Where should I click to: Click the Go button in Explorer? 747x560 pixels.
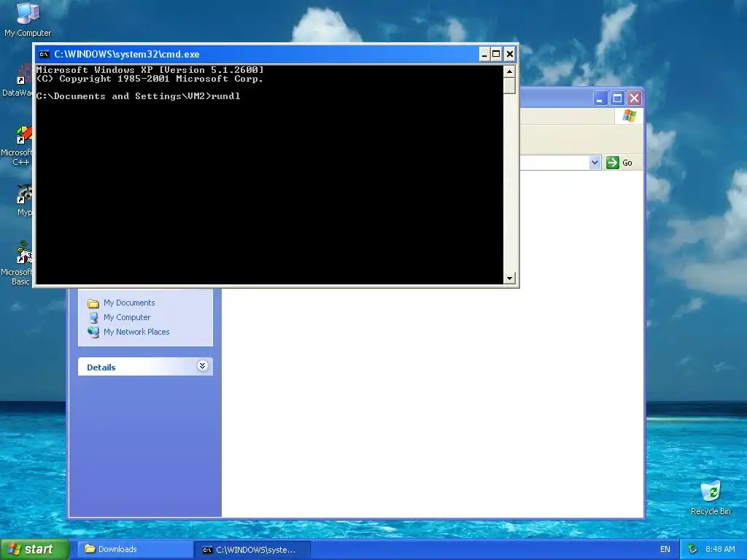coord(619,163)
